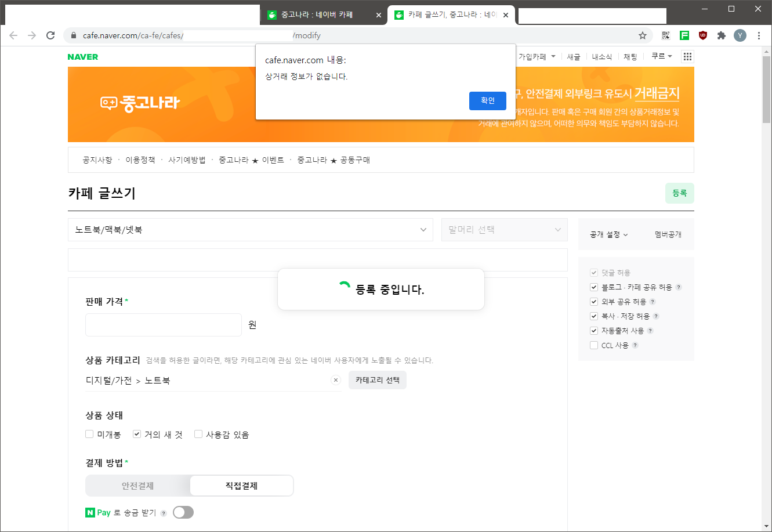Click the 카테고리 선택 button

[x=378, y=381]
